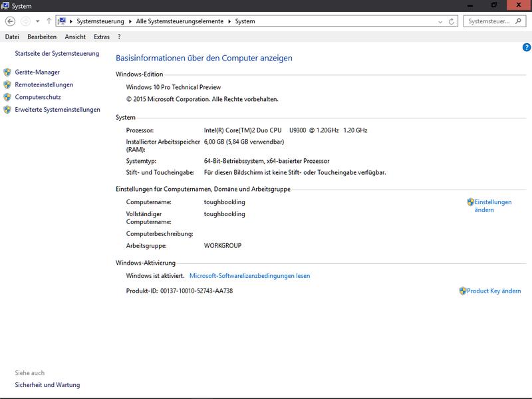Click the processor value Intel(R) Core(TM)2 Duo CPU
Image resolution: width=532 pixels, height=399 pixels.
[x=243, y=130]
